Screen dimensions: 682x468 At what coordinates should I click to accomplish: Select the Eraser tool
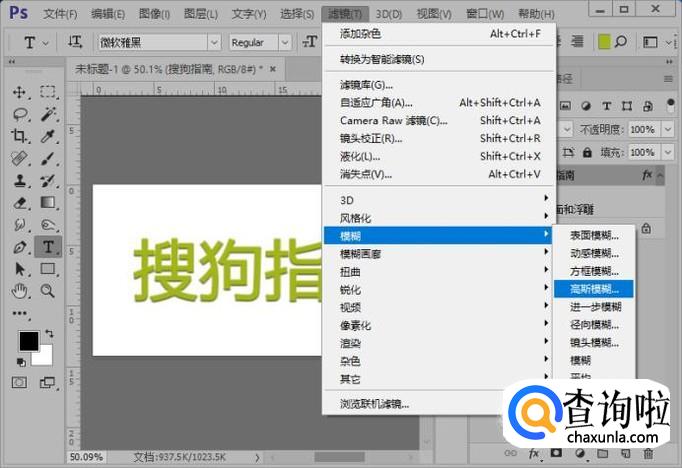pyautogui.click(x=20, y=203)
